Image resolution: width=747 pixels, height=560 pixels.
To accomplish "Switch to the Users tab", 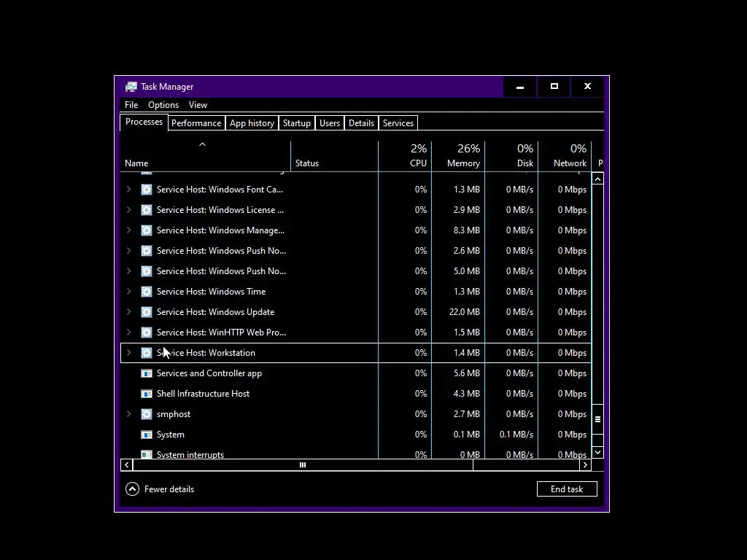I will click(x=330, y=122).
